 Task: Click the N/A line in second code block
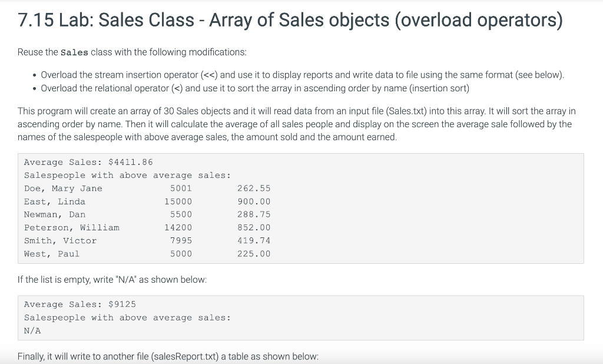coord(32,330)
